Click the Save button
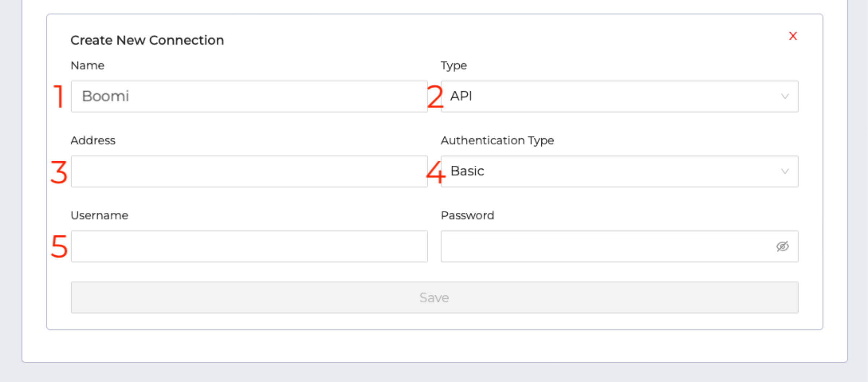This screenshot has height=382, width=868. tap(434, 297)
